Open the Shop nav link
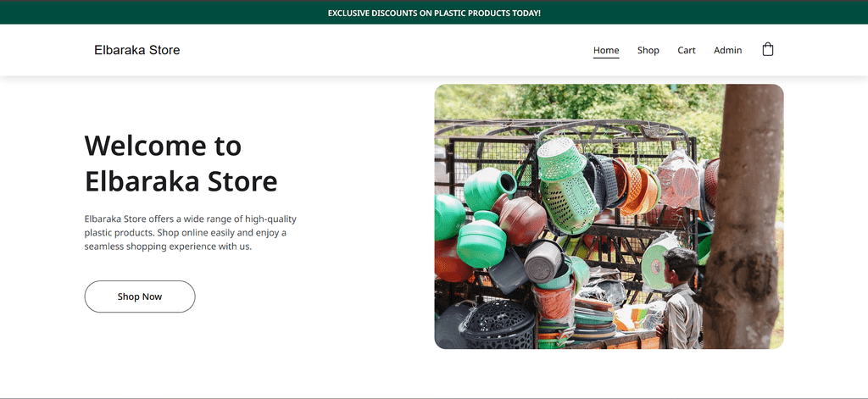This screenshot has height=399, width=868. tap(648, 50)
